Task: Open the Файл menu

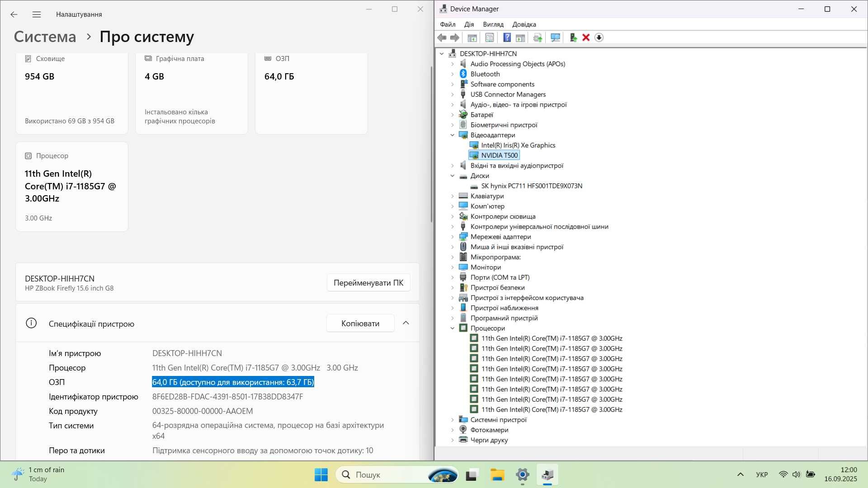Action: click(448, 24)
